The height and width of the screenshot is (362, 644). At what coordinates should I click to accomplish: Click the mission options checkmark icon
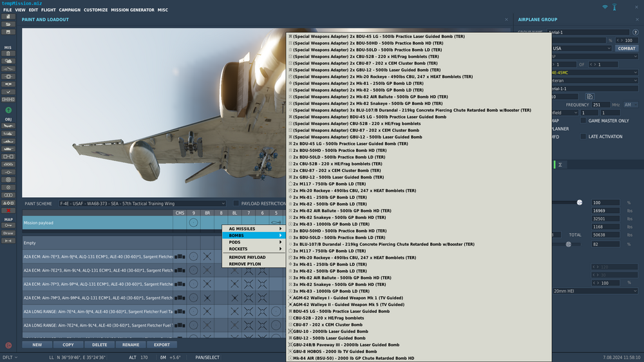click(8, 92)
